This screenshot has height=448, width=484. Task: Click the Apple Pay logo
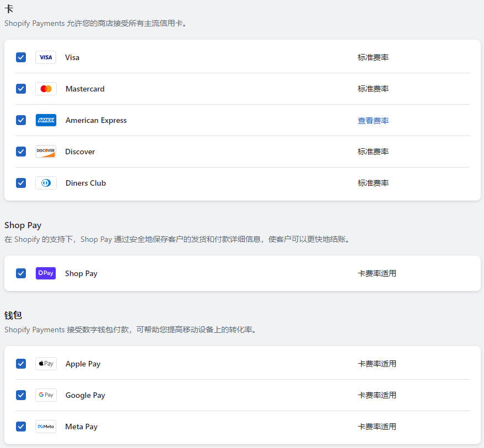[x=45, y=364]
